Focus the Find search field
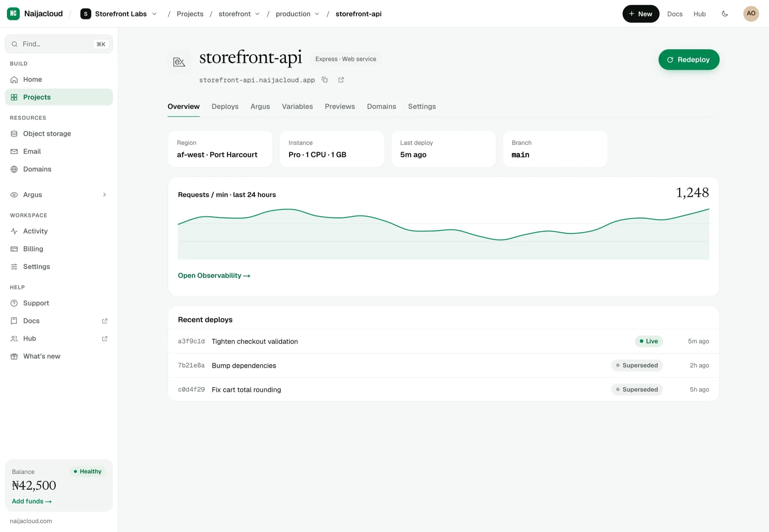This screenshot has width=769, height=532. (59, 44)
